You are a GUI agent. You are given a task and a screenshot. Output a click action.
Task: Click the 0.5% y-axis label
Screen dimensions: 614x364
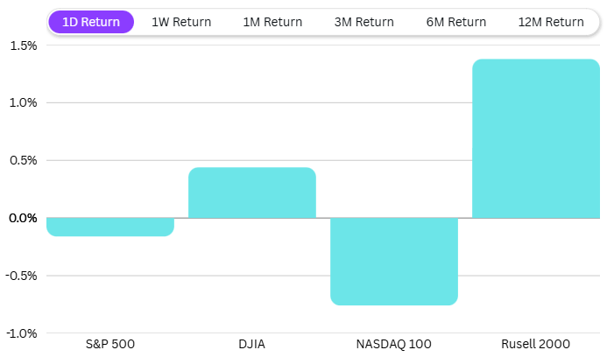(x=24, y=160)
